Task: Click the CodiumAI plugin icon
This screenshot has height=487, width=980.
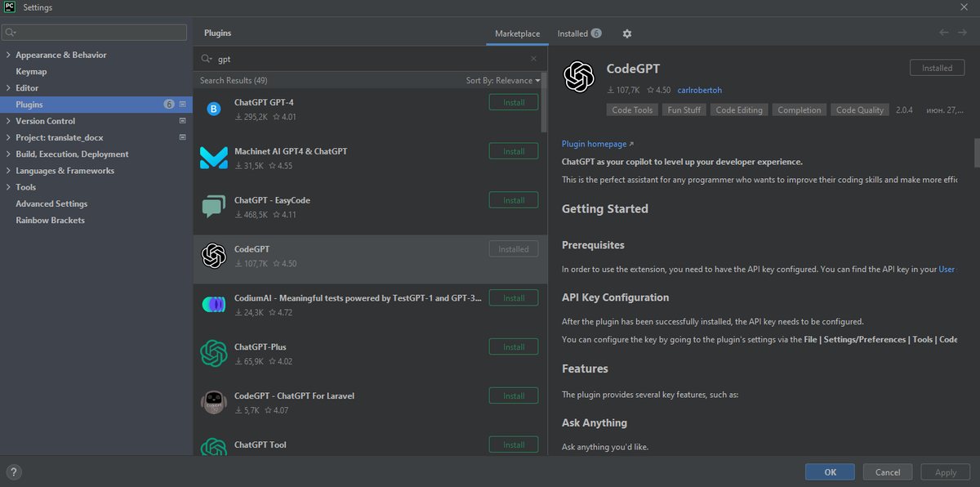Action: coord(213,305)
